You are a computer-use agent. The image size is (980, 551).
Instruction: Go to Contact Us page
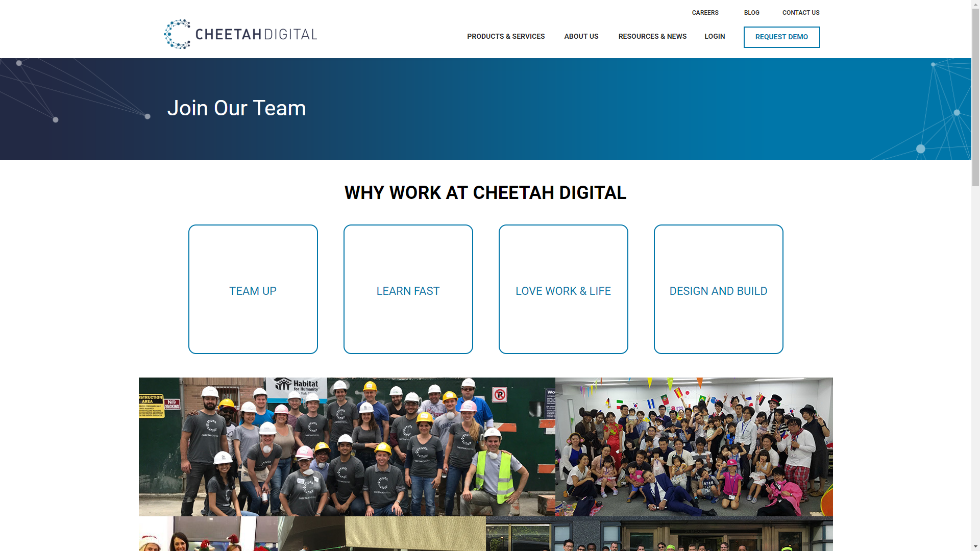[x=800, y=13]
